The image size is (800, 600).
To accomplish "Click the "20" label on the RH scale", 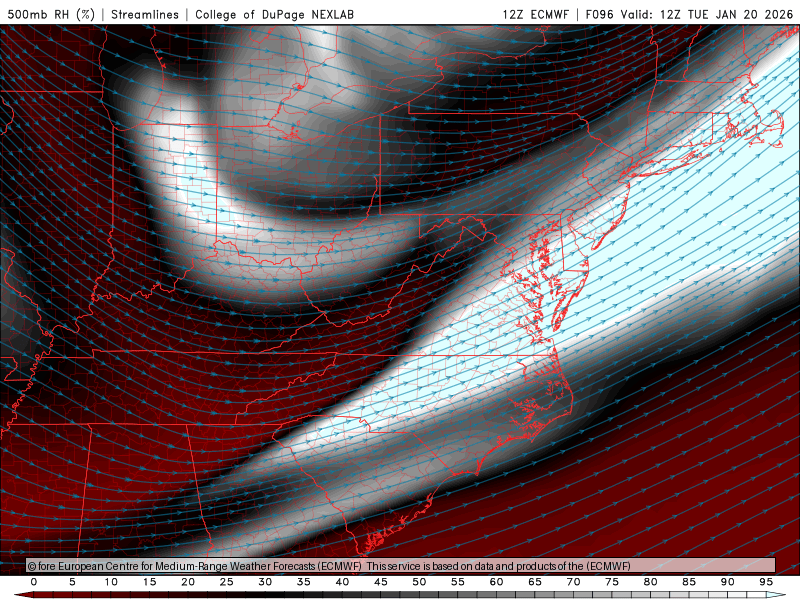I will (188, 582).
